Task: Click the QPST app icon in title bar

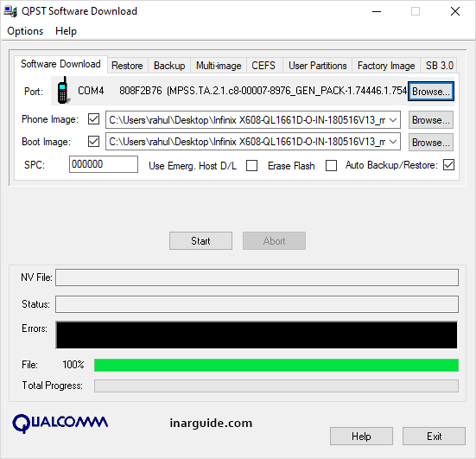Action: coord(10,11)
